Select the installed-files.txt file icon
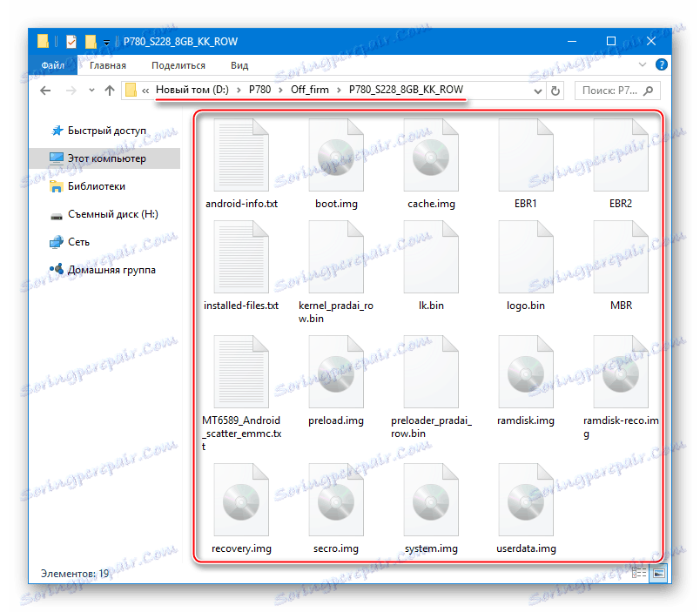 (241, 257)
